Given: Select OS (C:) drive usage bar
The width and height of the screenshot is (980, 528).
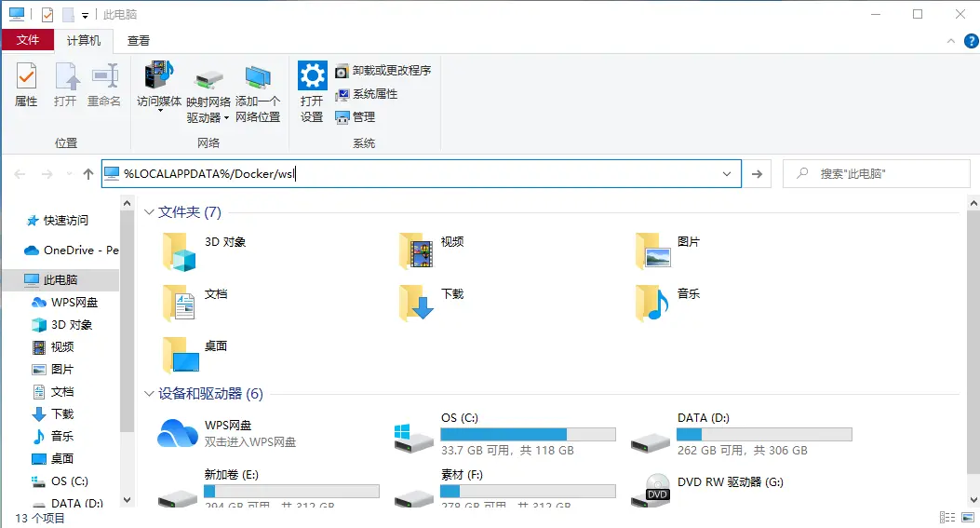Looking at the screenshot, I should (528, 434).
